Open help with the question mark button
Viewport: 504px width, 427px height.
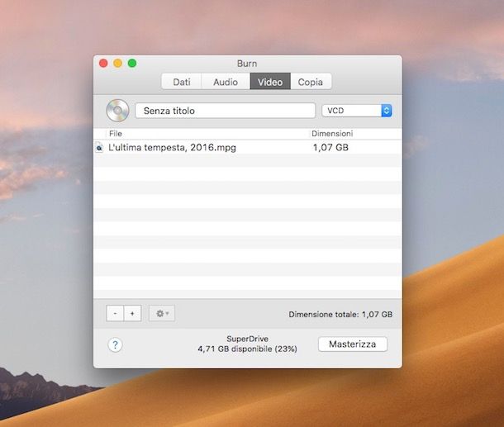(115, 344)
